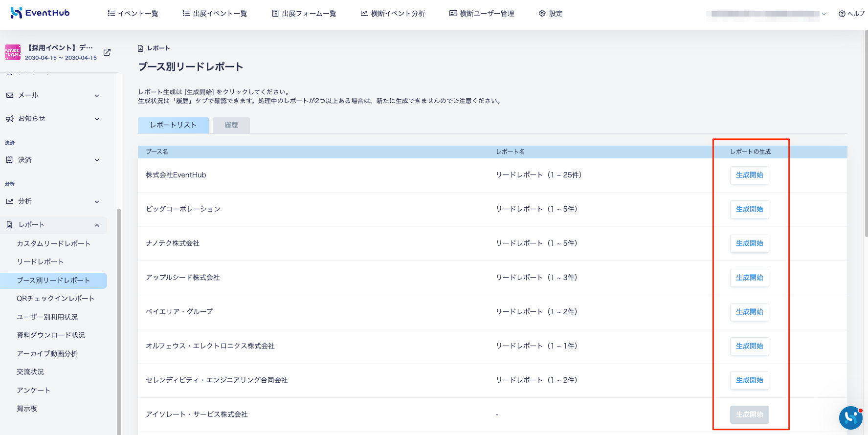Open settings gear icon in top navigation
The image size is (868, 435).
coord(542,13)
